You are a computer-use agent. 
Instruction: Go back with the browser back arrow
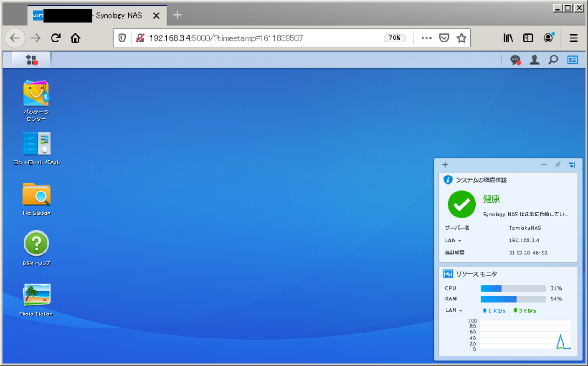15,38
